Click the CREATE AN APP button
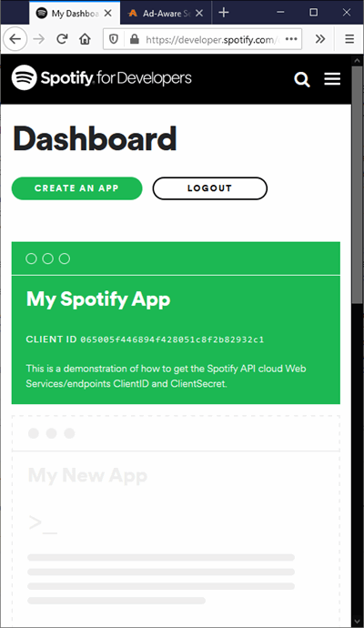This screenshot has width=364, height=628. pyautogui.click(x=76, y=188)
